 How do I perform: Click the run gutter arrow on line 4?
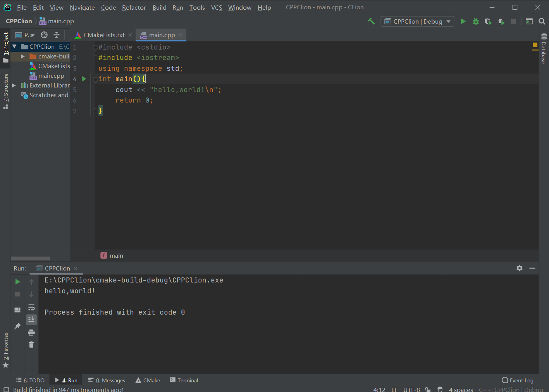point(84,79)
